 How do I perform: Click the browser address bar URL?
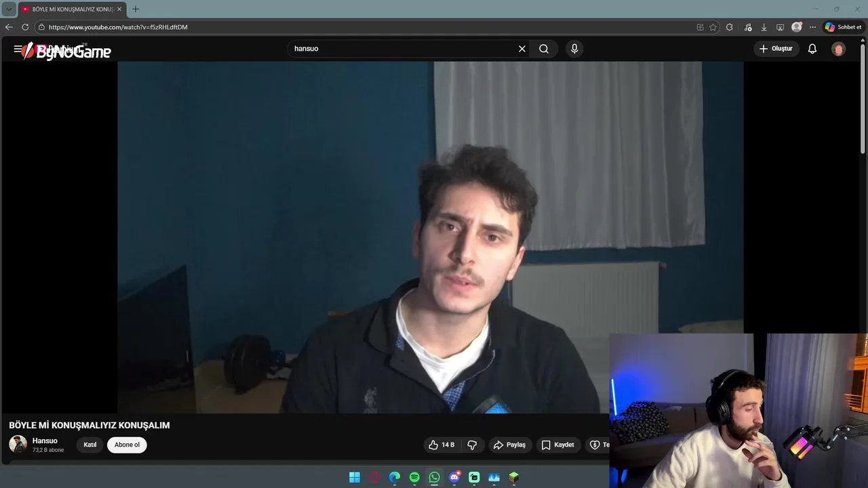pyautogui.click(x=118, y=27)
